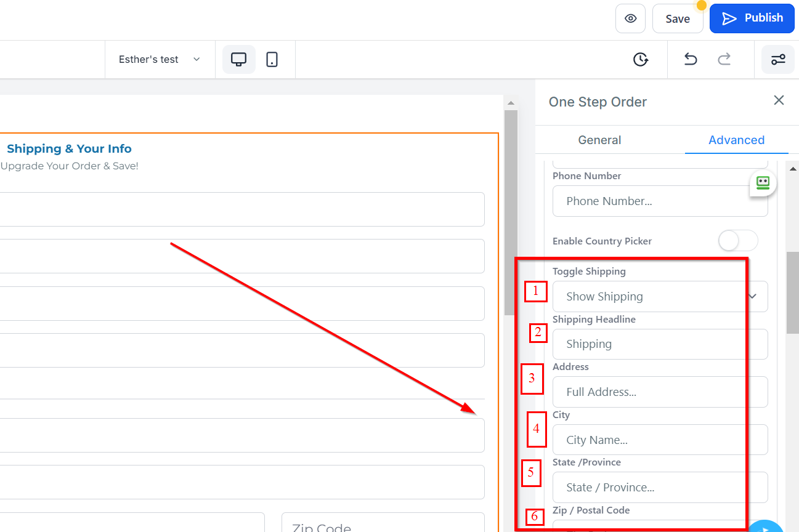Switch to mobile view
Screen dimensions: 799x532
tap(272, 60)
